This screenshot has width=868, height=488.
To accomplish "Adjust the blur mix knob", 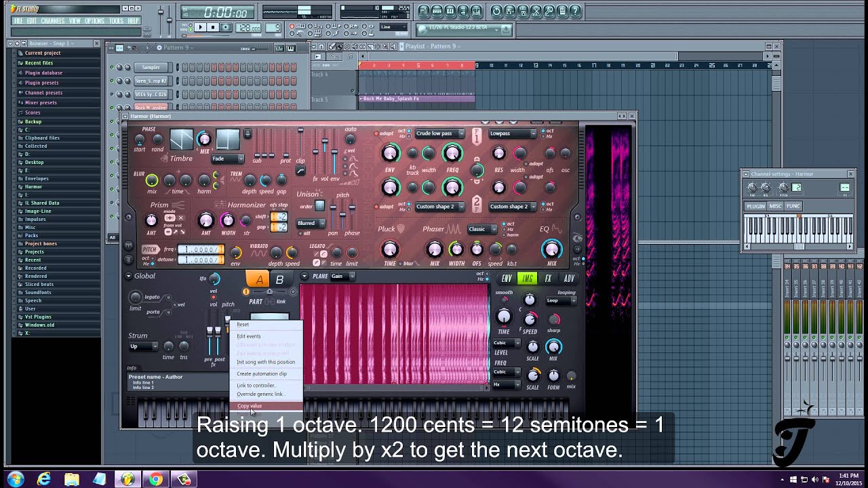I will pyautogui.click(x=152, y=180).
